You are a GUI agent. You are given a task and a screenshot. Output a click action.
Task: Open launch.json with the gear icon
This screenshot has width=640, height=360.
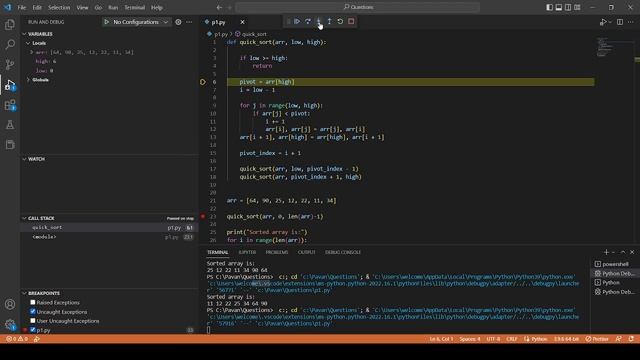point(178,22)
